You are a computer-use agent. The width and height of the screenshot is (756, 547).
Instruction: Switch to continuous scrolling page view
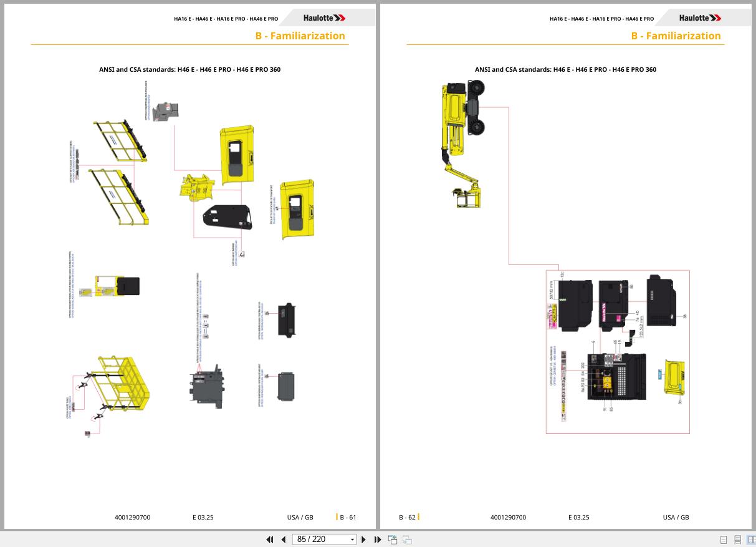click(738, 540)
